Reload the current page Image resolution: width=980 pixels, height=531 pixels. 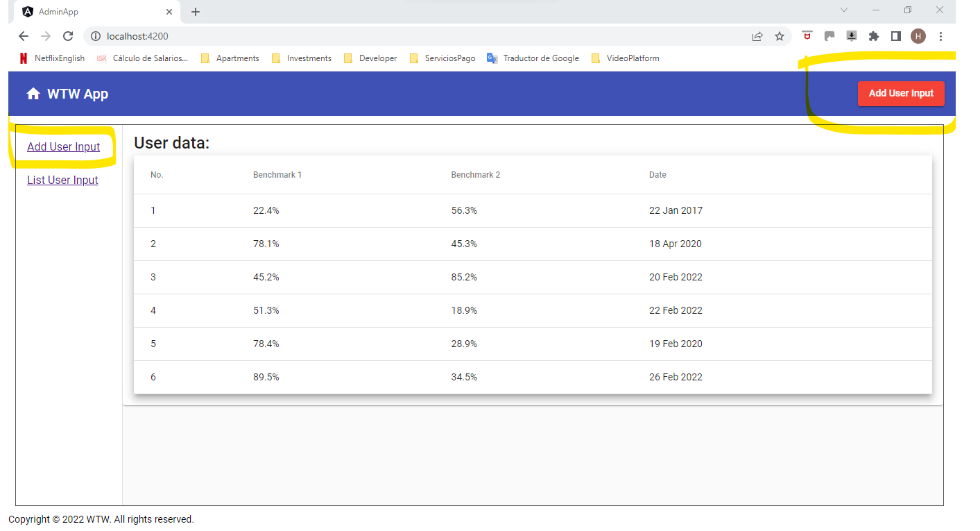(x=67, y=36)
